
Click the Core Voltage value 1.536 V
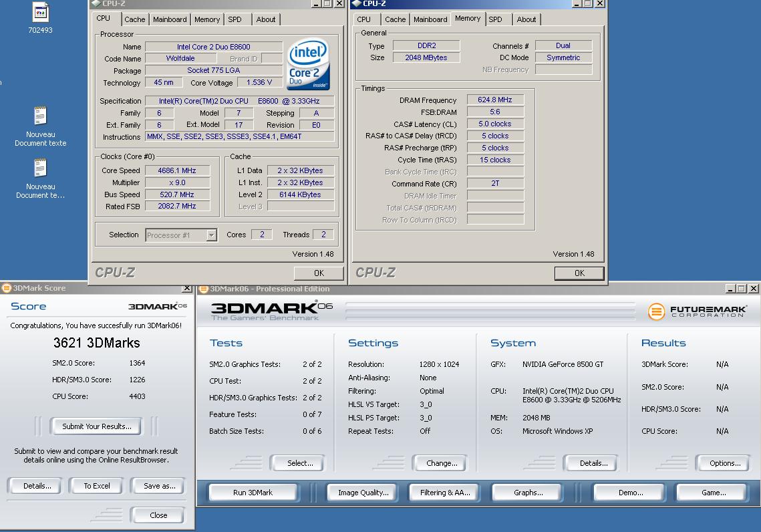pyautogui.click(x=259, y=82)
